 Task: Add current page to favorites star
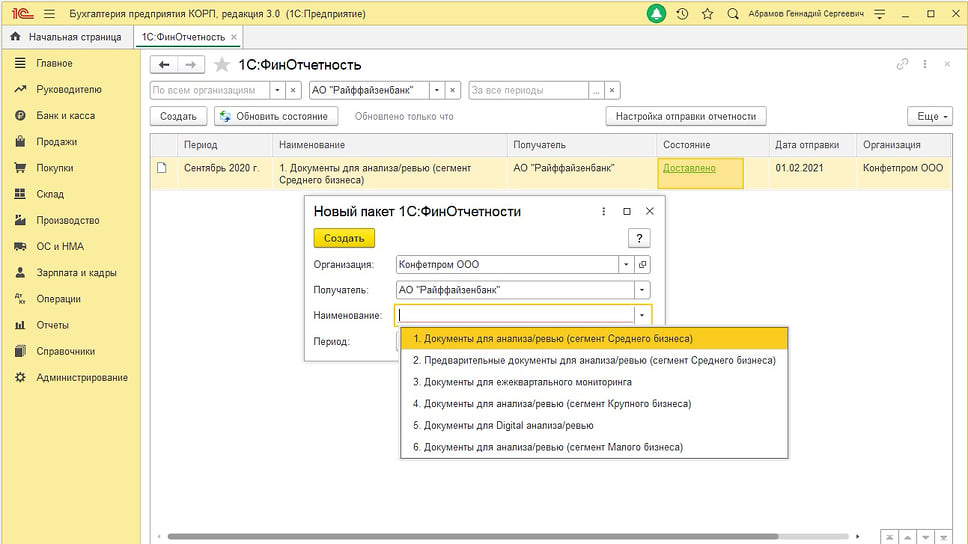tap(222, 65)
